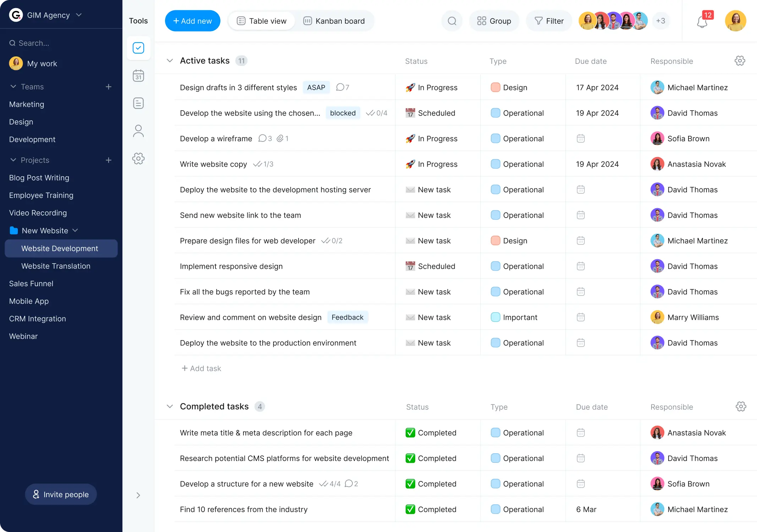This screenshot has height=532, width=757.
Task: Click the Group button
Action: pos(494,21)
